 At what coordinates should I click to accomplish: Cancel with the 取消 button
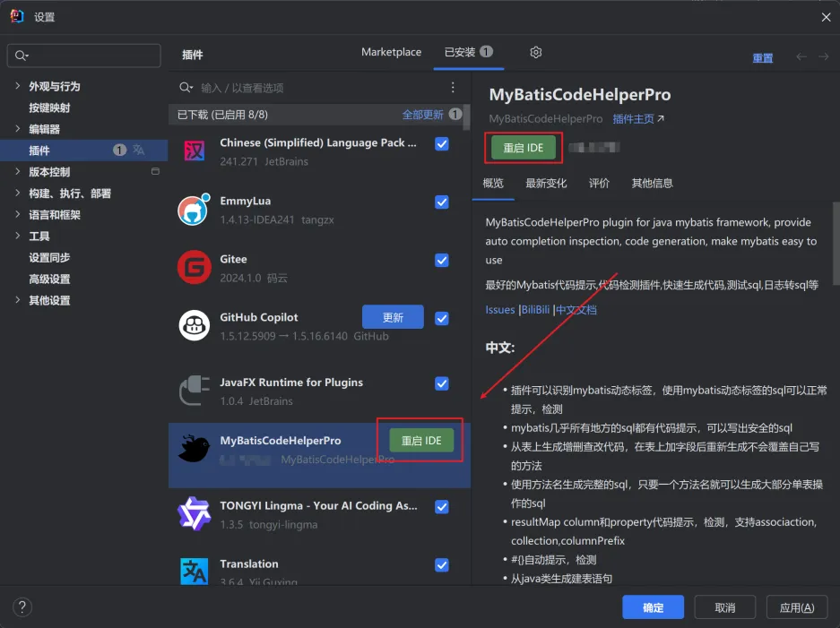pyautogui.click(x=725, y=607)
